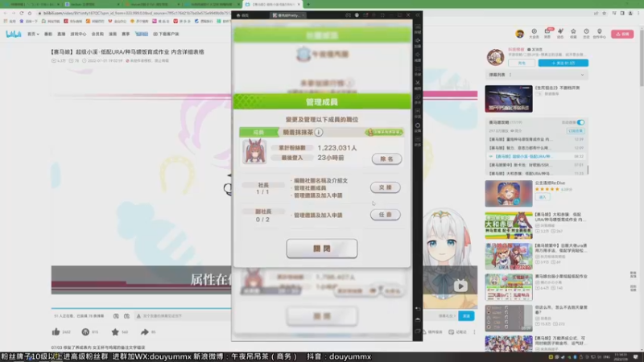Click the 订阅合集 subscribe button
Viewport: 644px width, 362px height.
coord(576,131)
